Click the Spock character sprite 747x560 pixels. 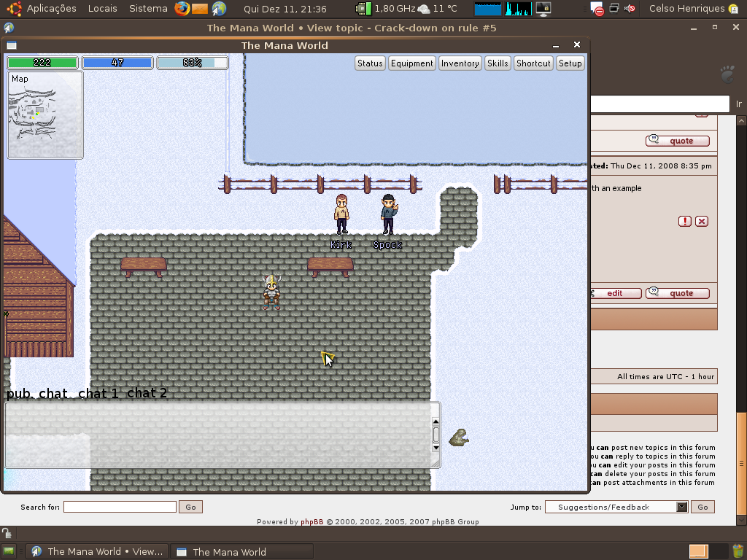pyautogui.click(x=389, y=214)
